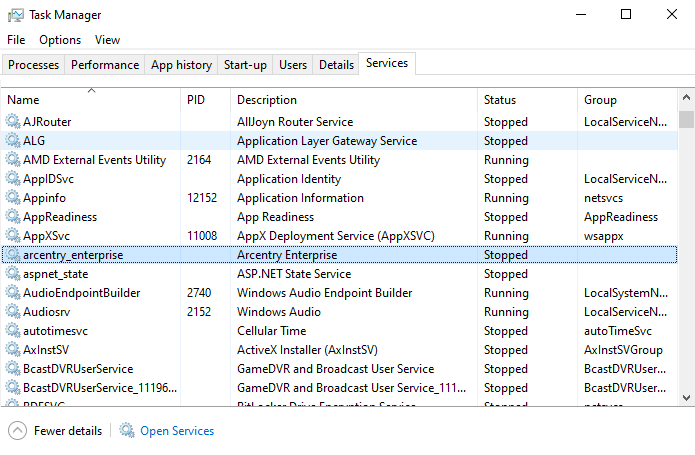The height and width of the screenshot is (455, 695).
Task: Click the gear icon beside BcastDVRUserService
Action: [13, 369]
